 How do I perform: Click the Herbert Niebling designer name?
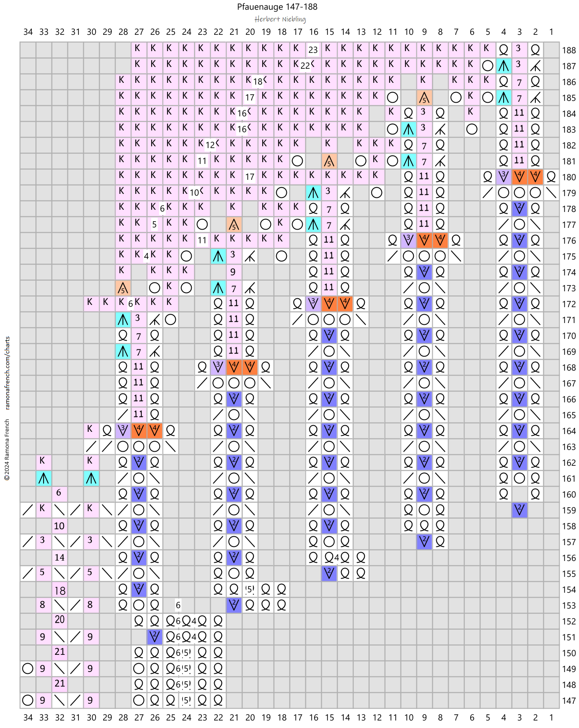(280, 19)
